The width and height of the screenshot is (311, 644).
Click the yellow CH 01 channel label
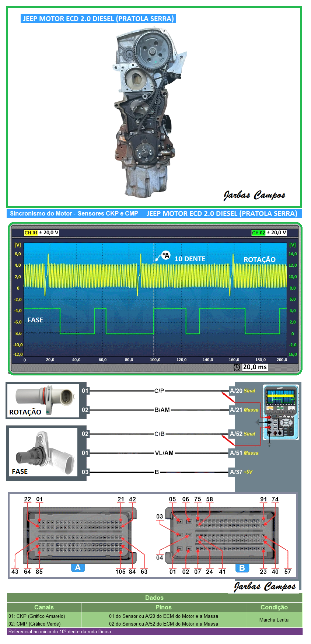pyautogui.click(x=31, y=233)
